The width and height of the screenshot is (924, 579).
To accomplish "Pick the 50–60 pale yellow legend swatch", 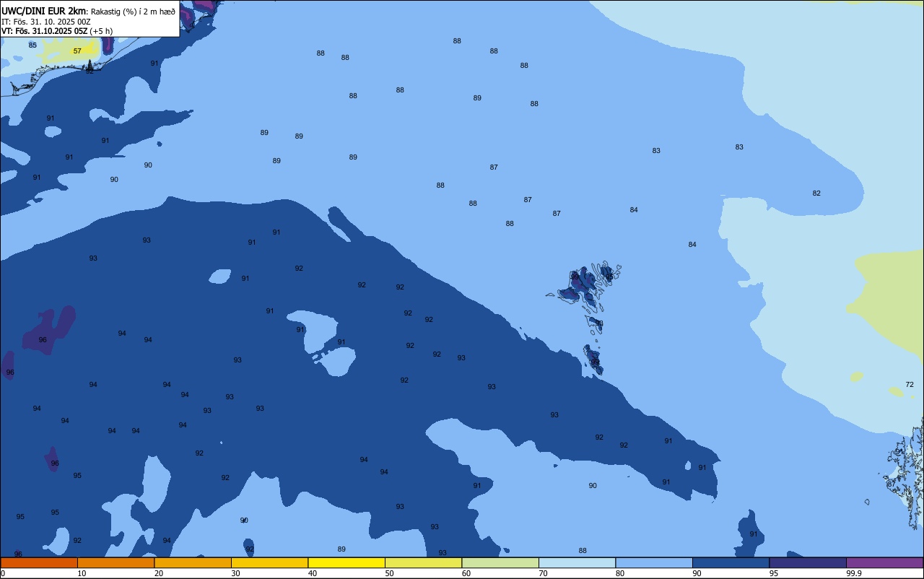I will coord(423,562).
